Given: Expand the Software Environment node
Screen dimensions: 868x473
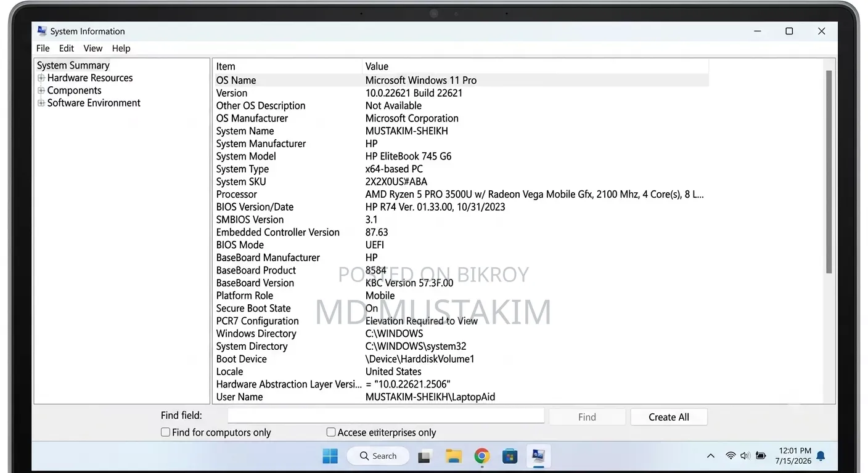Looking at the screenshot, I should pyautogui.click(x=41, y=103).
